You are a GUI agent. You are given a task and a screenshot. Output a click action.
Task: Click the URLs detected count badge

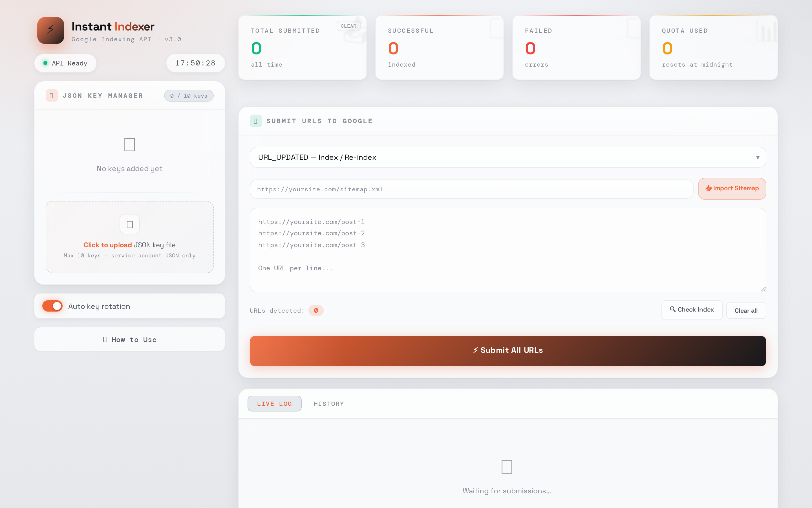(x=316, y=310)
